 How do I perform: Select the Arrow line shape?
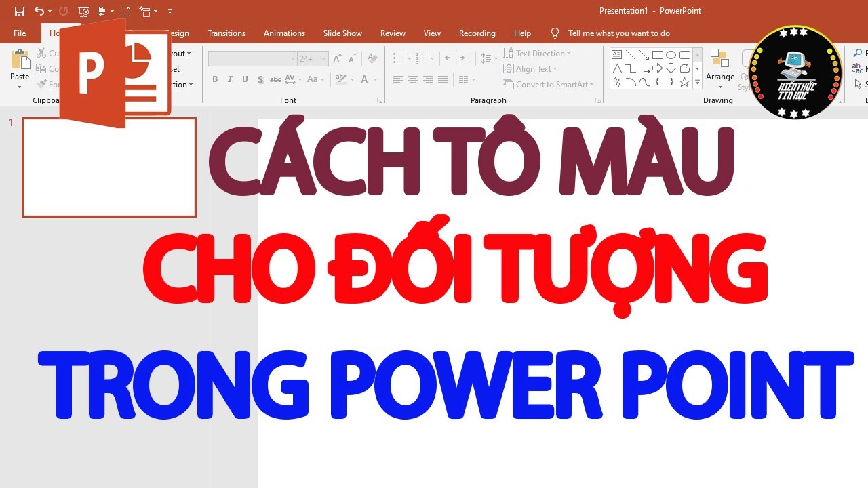coord(644,55)
